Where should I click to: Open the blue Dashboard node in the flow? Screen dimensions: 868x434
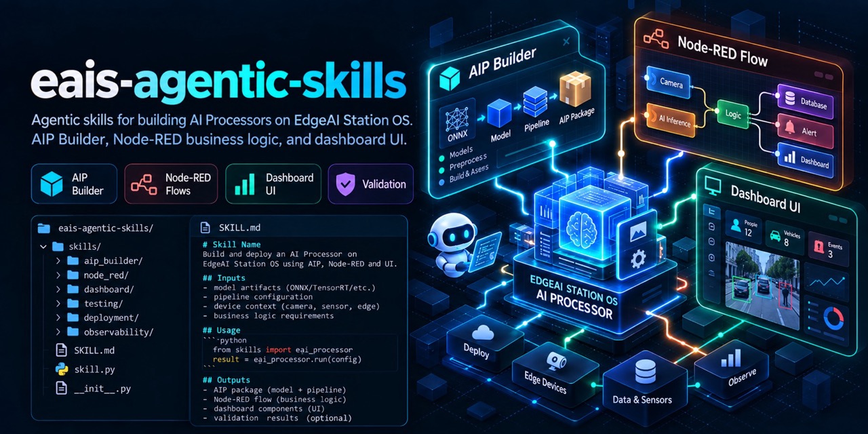click(x=806, y=161)
